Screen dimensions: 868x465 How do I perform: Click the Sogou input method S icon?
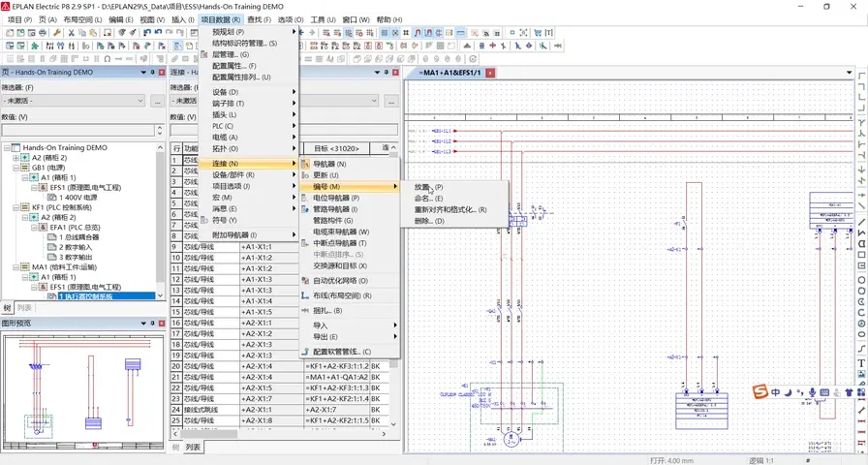point(760,392)
